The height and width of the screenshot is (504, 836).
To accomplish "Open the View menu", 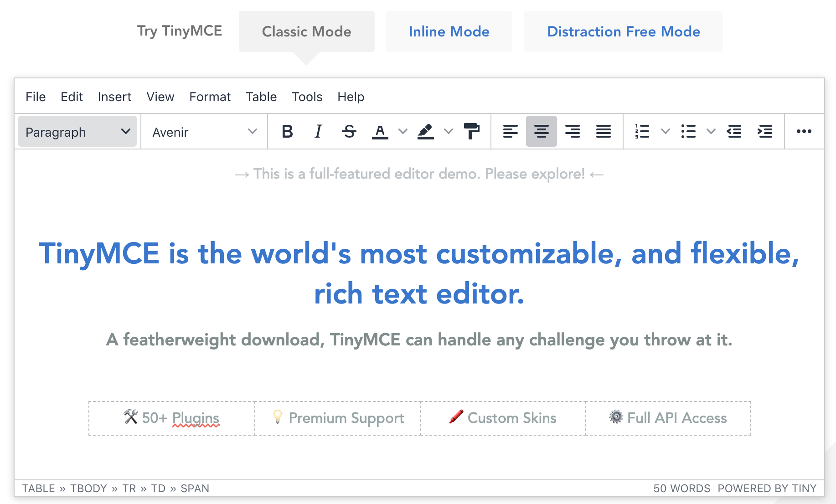I will point(160,97).
